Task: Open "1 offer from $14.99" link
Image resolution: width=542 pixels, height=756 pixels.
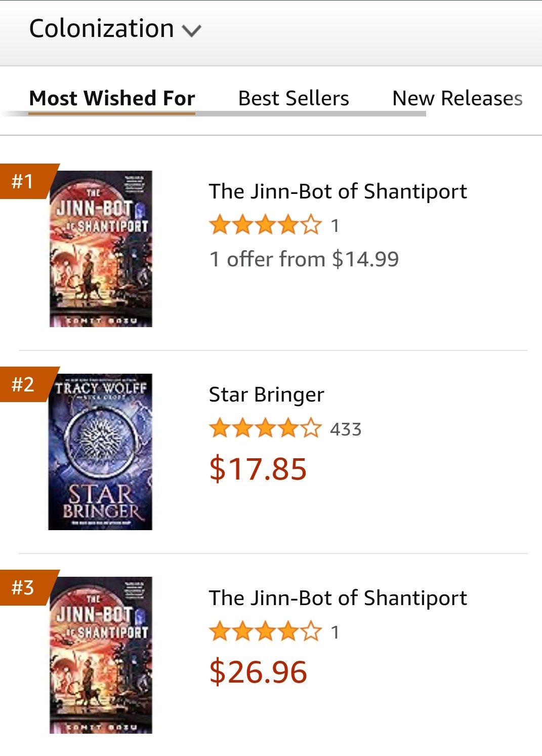Action: point(304,259)
